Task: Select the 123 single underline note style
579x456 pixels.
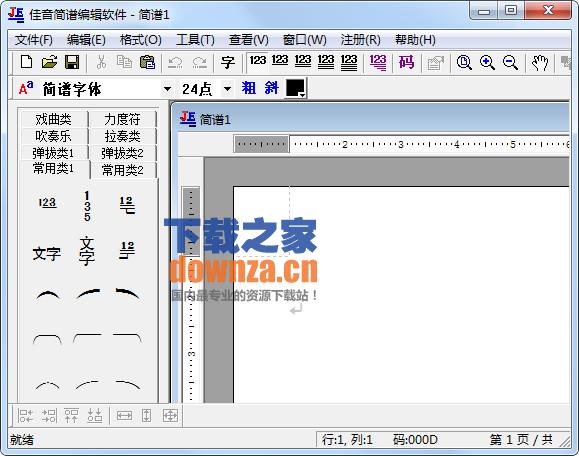Action: (x=280, y=61)
